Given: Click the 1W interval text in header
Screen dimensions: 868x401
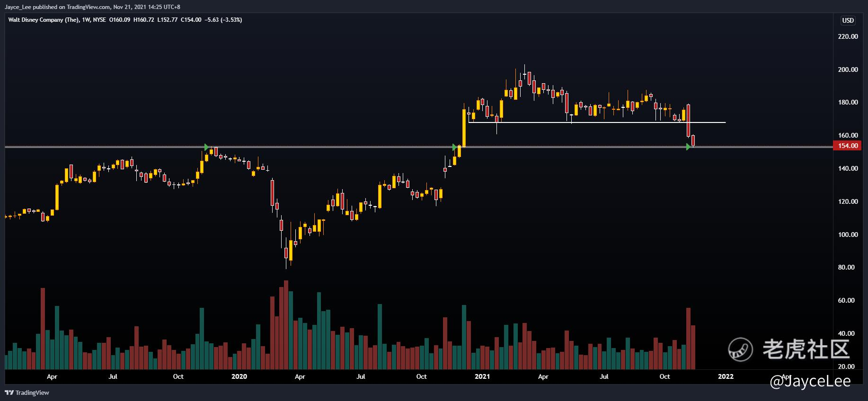Looking at the screenshot, I should (86, 20).
